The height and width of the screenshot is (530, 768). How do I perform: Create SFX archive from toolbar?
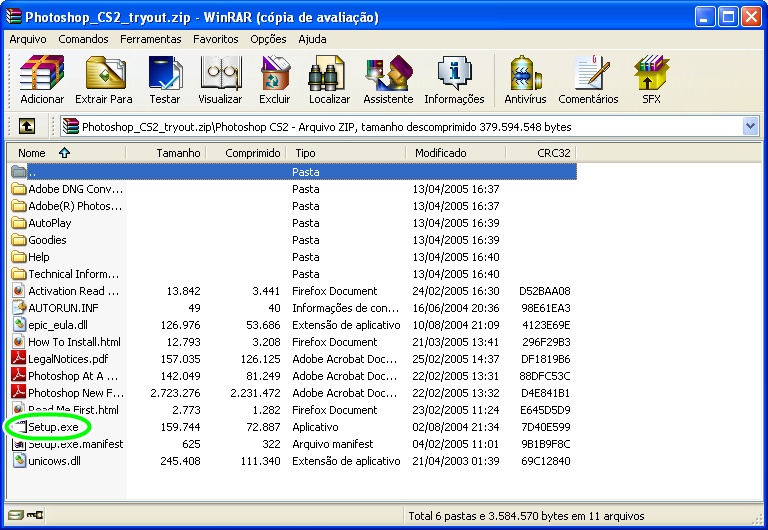(651, 79)
